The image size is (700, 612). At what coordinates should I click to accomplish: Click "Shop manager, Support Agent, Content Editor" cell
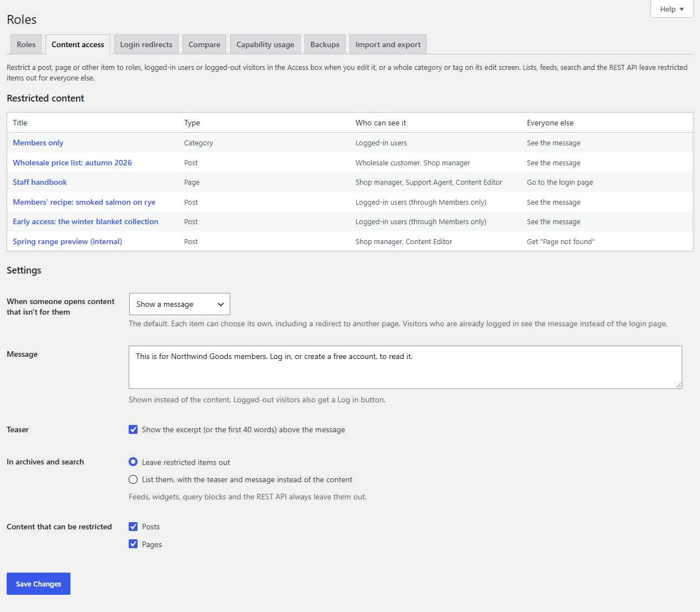pyautogui.click(x=429, y=182)
